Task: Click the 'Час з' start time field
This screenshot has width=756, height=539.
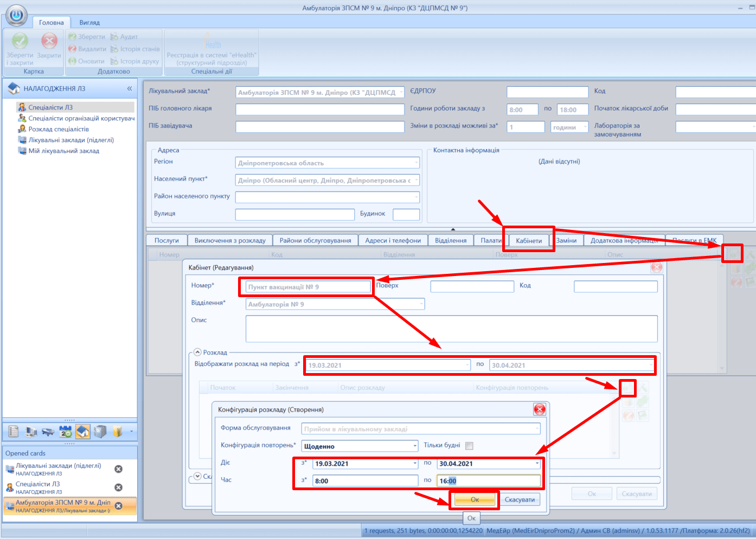Action: (364, 481)
